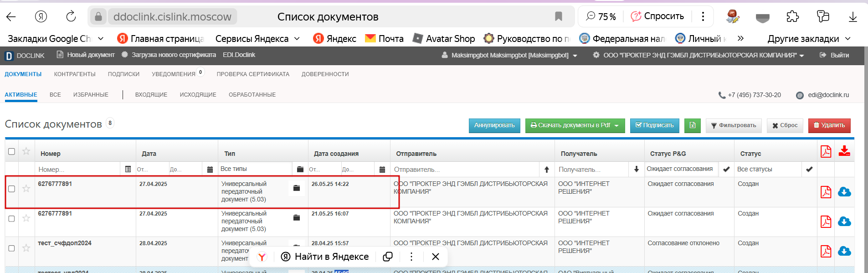Open PDF for document created 21.05.25 16:07
Image resolution: width=868 pixels, height=273 pixels.
pyautogui.click(x=826, y=221)
